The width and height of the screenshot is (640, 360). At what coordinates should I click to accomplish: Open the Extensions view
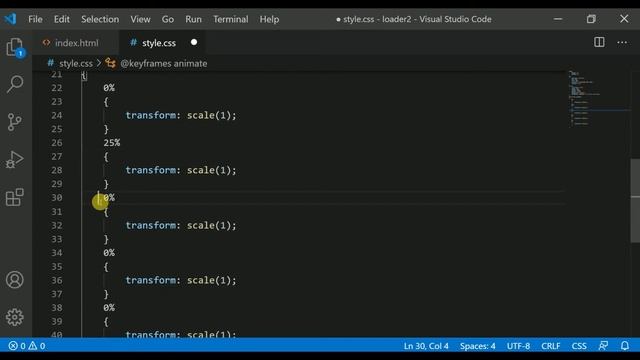click(15, 198)
